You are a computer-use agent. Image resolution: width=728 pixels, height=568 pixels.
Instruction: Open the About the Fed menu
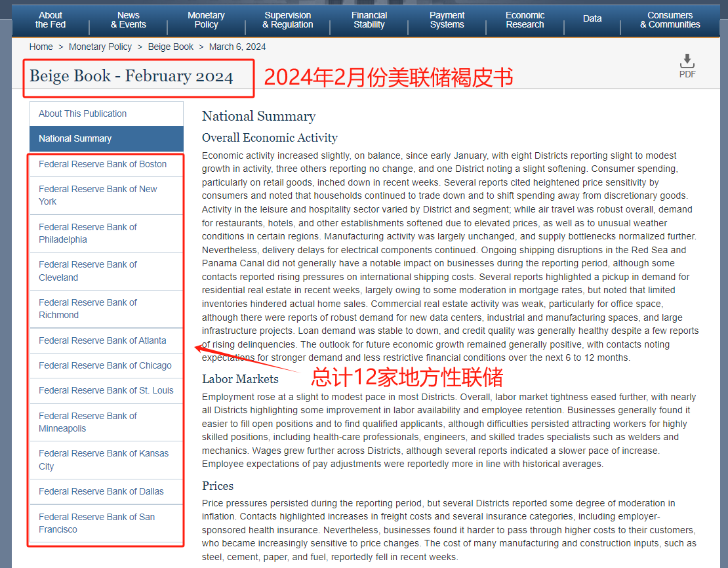pos(50,20)
